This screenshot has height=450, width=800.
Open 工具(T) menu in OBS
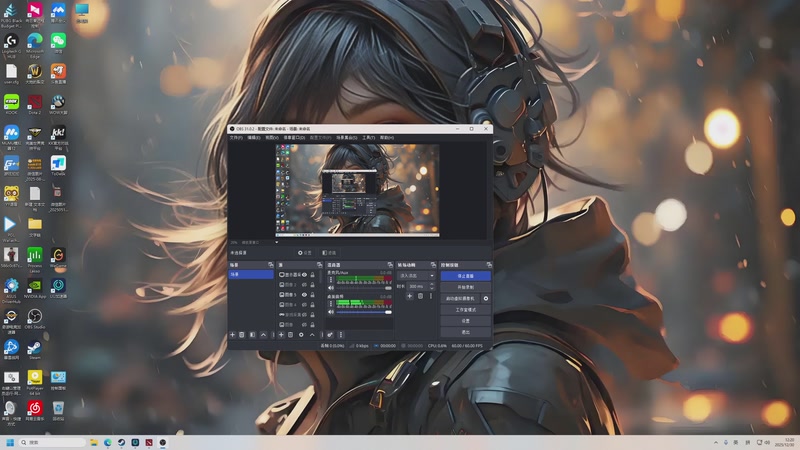click(368, 137)
